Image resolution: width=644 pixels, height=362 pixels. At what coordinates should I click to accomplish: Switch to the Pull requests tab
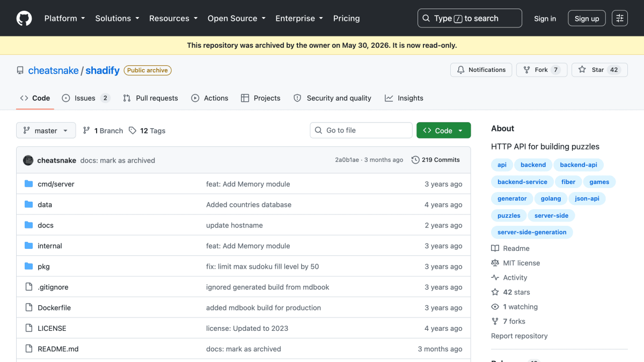[x=150, y=98]
